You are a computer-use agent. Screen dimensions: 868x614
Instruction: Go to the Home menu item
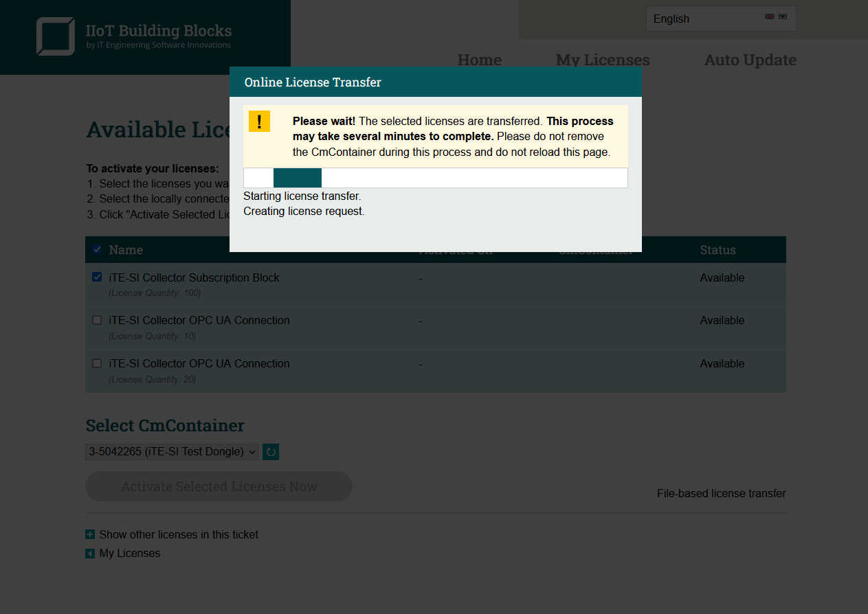pyautogui.click(x=479, y=60)
